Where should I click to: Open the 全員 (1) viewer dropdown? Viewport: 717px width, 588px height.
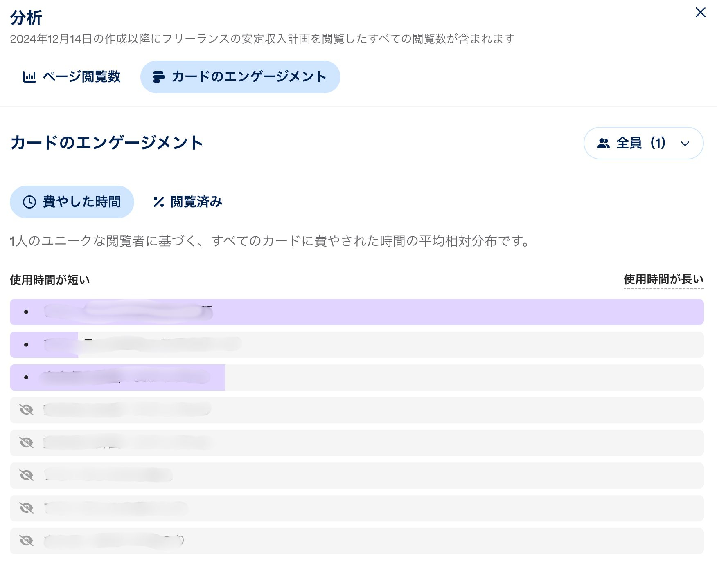[643, 143]
